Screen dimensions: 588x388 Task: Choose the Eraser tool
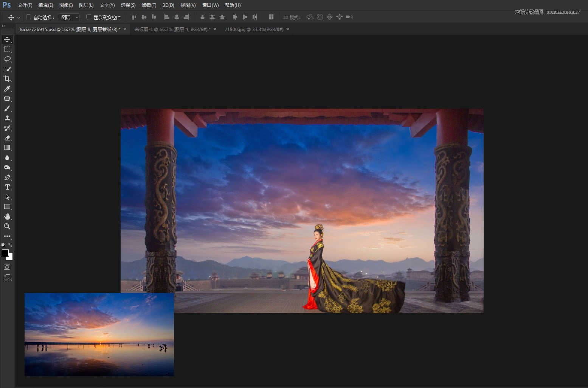pyautogui.click(x=7, y=138)
